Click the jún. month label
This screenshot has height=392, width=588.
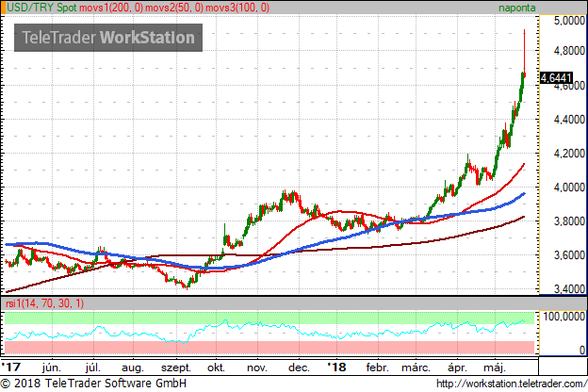(52, 367)
